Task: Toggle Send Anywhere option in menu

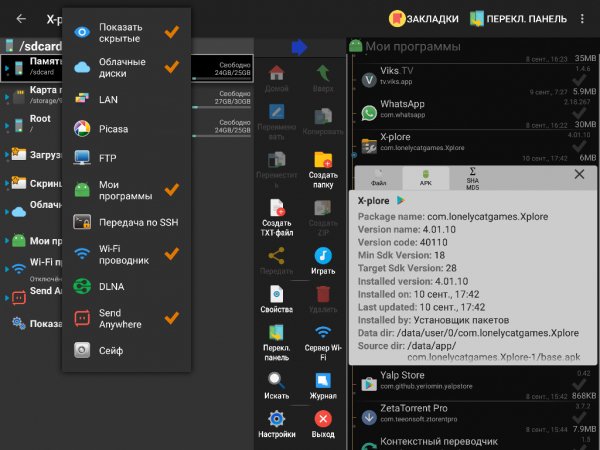Action: point(126,318)
